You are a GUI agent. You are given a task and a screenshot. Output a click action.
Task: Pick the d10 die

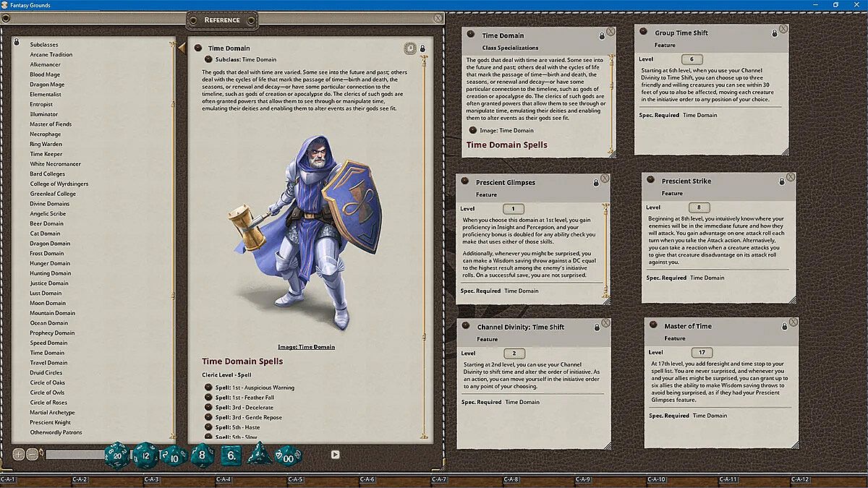pyautogui.click(x=174, y=455)
